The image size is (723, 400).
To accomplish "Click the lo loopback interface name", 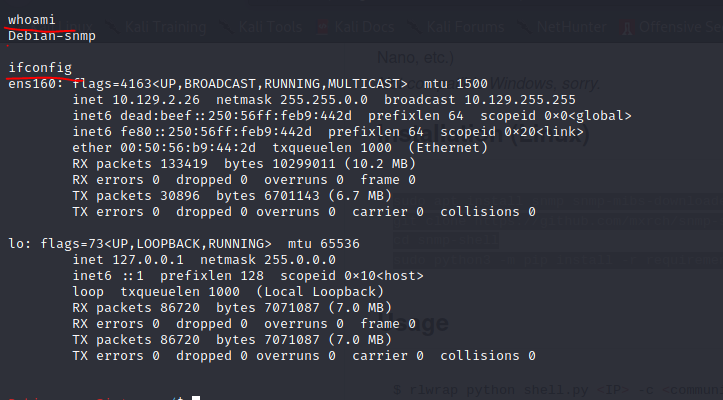I will click(x=16, y=244).
